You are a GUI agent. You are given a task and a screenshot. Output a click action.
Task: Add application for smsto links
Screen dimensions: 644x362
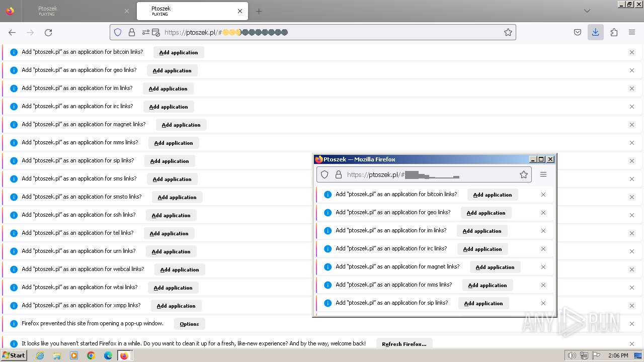177,197
